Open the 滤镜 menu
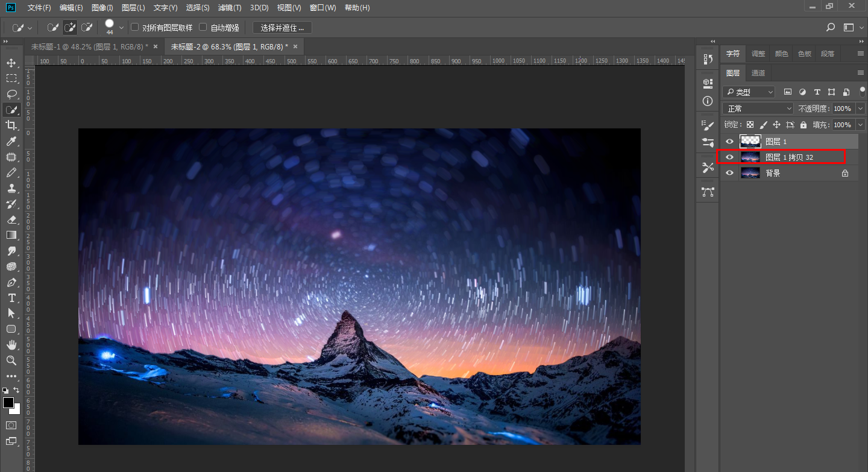 point(230,8)
